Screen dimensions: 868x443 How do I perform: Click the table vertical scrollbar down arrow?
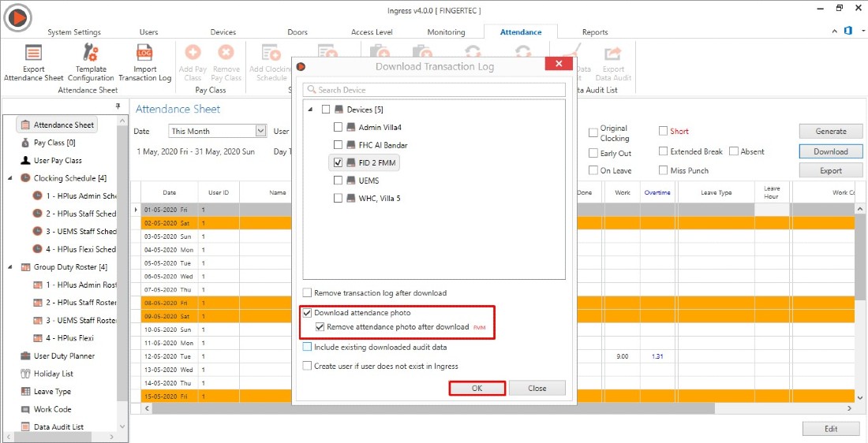pyautogui.click(x=859, y=397)
